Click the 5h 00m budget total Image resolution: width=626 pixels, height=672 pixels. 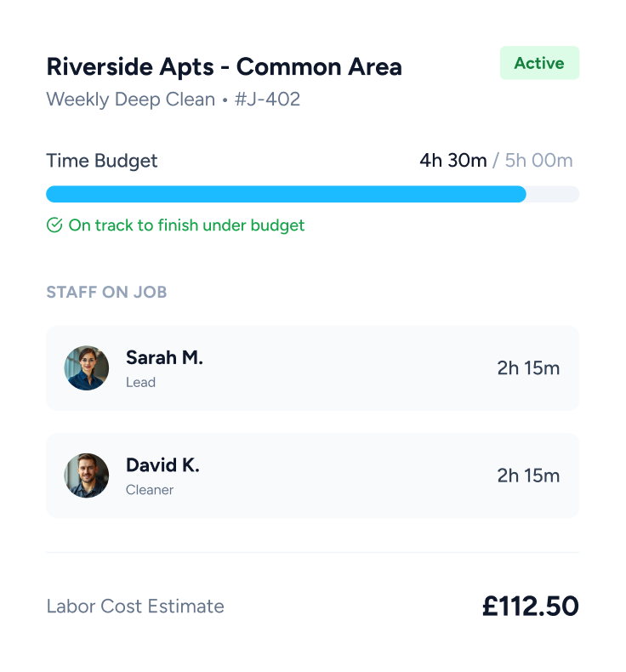coord(538,161)
